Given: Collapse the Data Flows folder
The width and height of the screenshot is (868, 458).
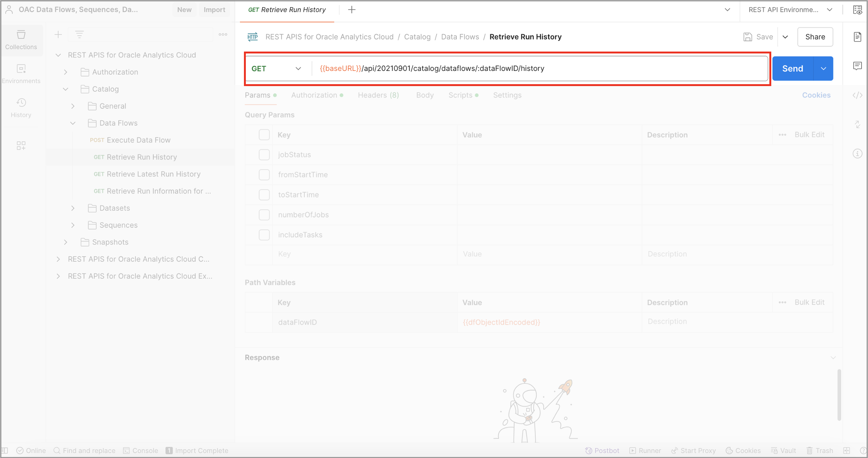Looking at the screenshot, I should (x=73, y=123).
